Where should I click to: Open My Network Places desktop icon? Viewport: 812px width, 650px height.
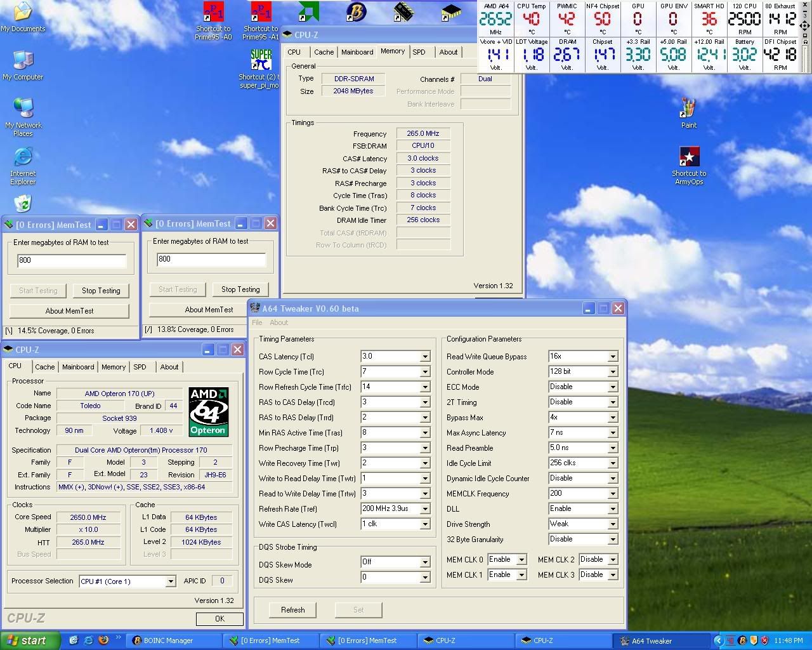tap(23, 117)
